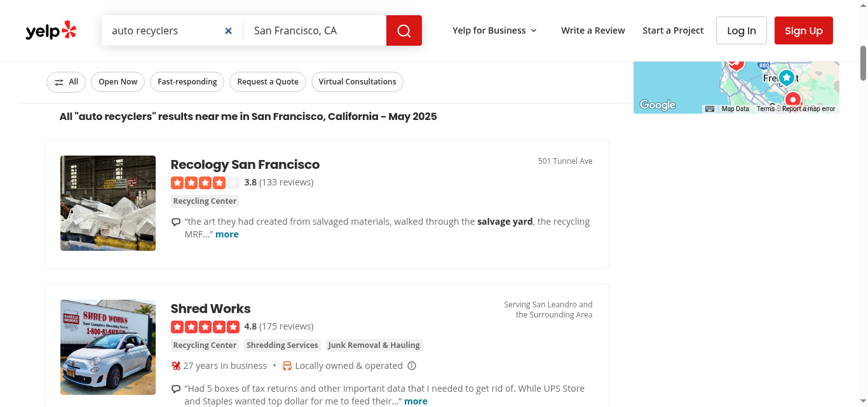This screenshot has width=868, height=407.
Task: Click Recology's star rating icons
Action: [x=205, y=183]
